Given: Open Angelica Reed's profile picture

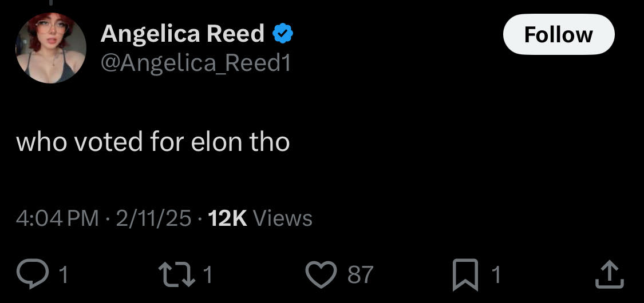Looking at the screenshot, I should tap(51, 48).
